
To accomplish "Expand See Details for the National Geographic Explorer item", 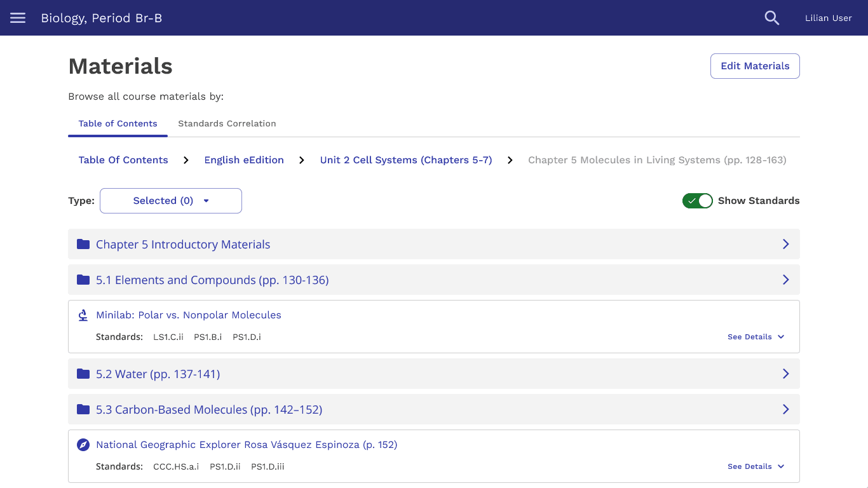I will tap(756, 466).
